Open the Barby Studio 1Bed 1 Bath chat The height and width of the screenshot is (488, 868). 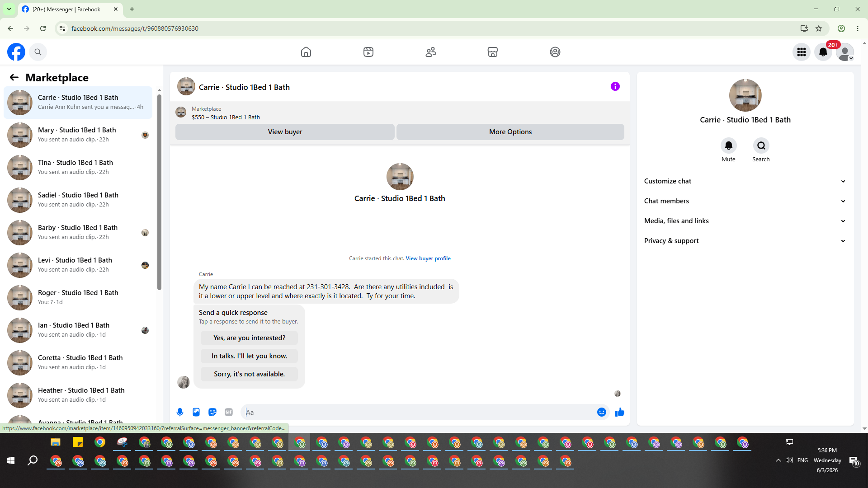click(x=78, y=233)
